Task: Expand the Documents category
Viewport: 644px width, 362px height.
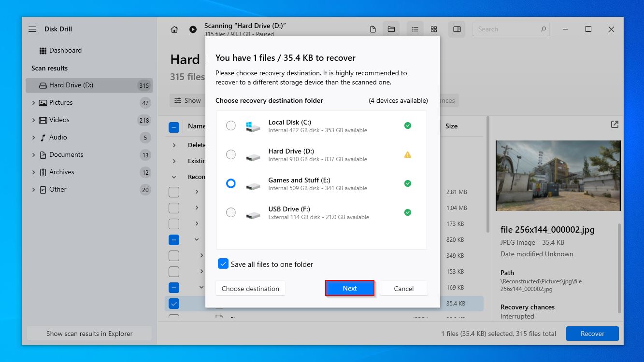Action: tap(33, 155)
